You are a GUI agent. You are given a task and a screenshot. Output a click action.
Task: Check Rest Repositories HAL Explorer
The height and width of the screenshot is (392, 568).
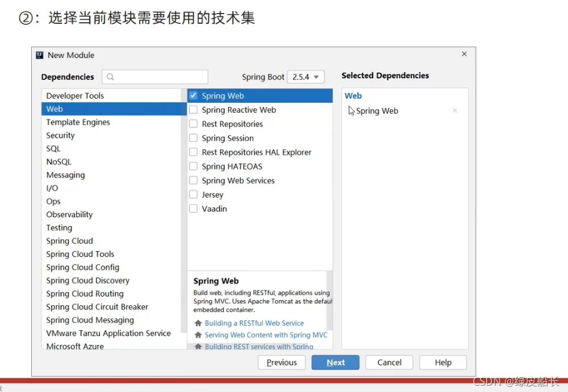pos(194,152)
